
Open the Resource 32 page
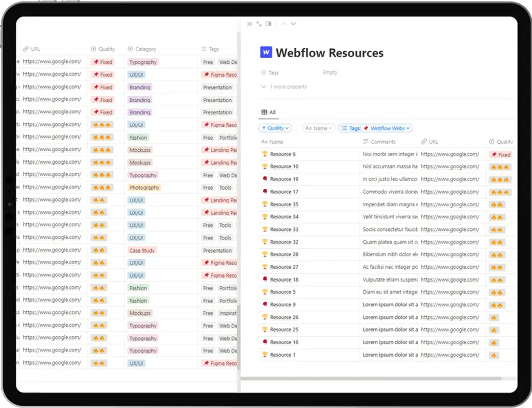tap(284, 242)
